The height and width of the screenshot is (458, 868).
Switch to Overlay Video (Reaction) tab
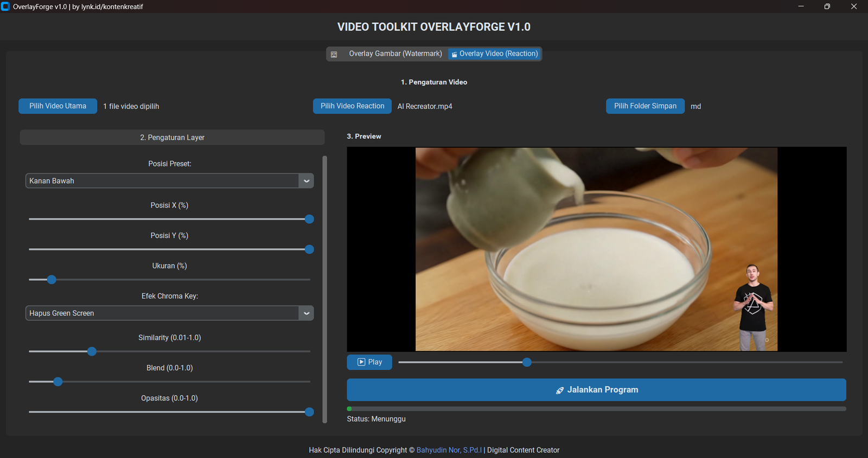coord(495,54)
